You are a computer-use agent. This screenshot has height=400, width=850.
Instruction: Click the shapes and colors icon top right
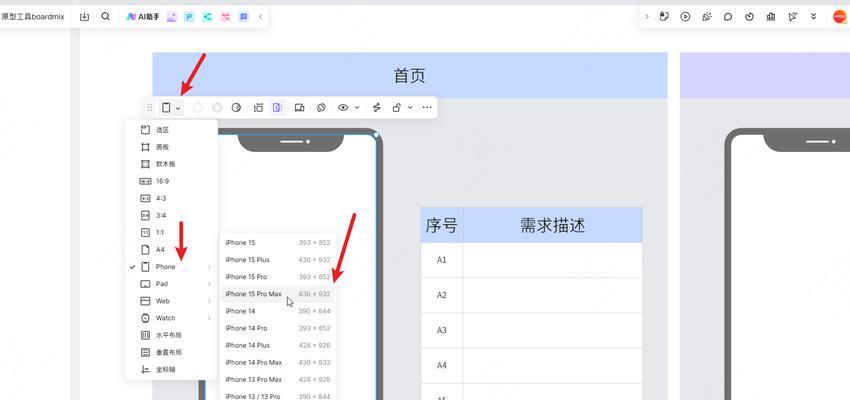coord(664,17)
